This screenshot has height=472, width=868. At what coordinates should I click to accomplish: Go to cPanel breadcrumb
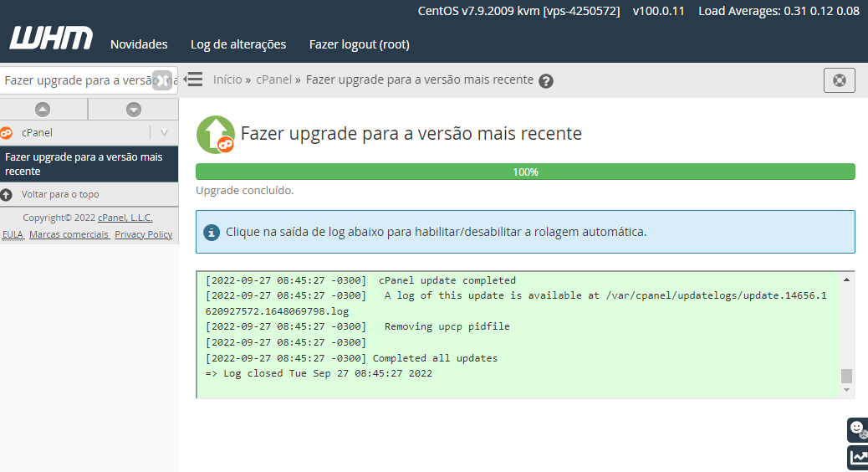[273, 80]
